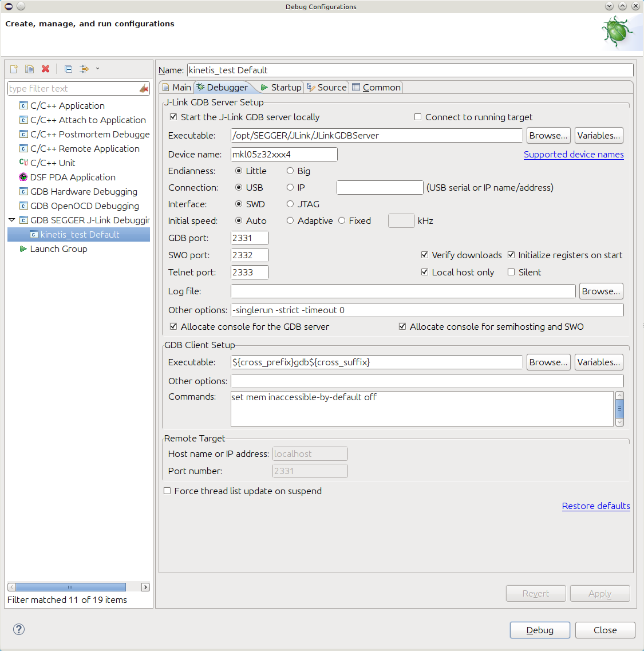Enable Force thread list update on suspend
The height and width of the screenshot is (651, 644).
[167, 491]
